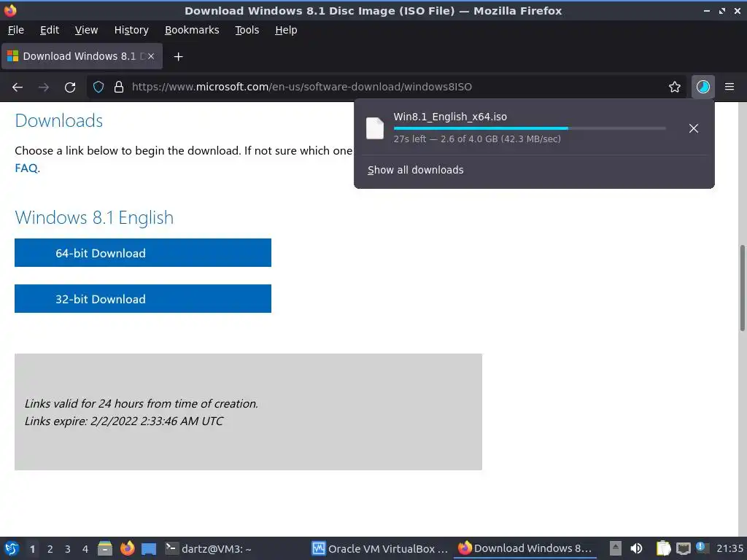Image resolution: width=747 pixels, height=560 pixels.
Task: Click the blue show desktop icon in taskbar
Action: 149,548
